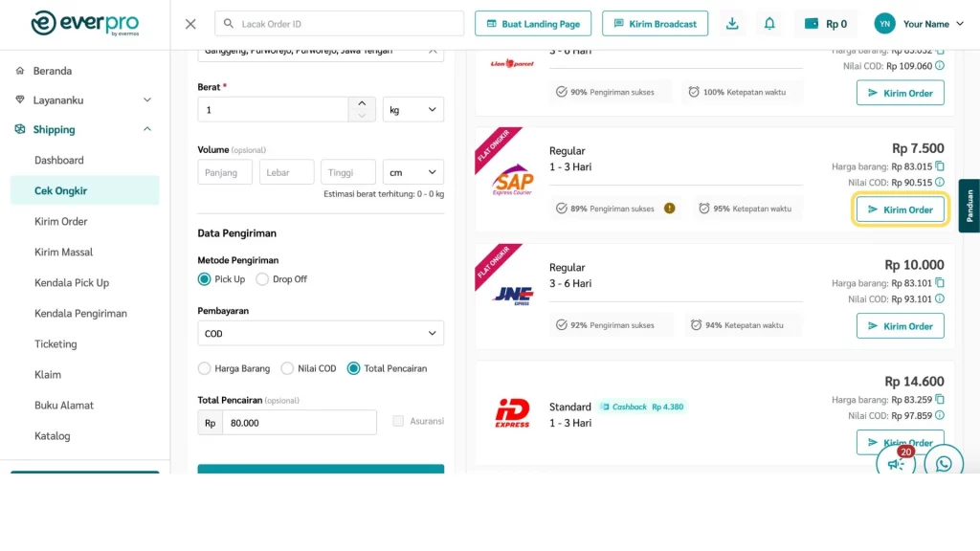Click the megaphone announcements icon
Viewport: 980px width, 551px height.
click(x=896, y=464)
